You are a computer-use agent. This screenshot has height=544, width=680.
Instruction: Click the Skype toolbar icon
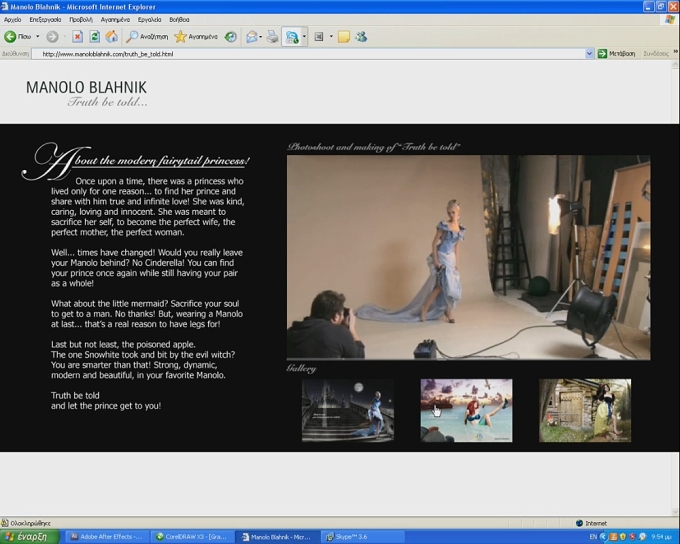click(x=292, y=37)
